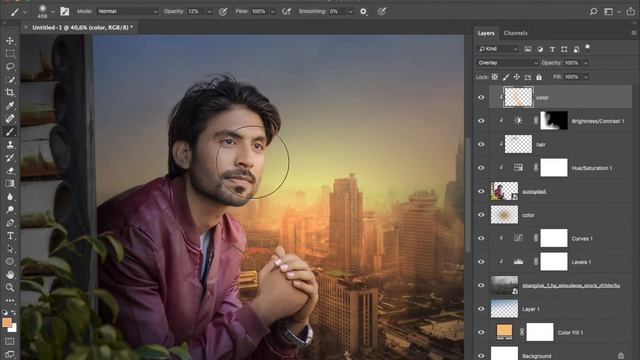
Task: Toggle lock all icon
Action: point(539,77)
